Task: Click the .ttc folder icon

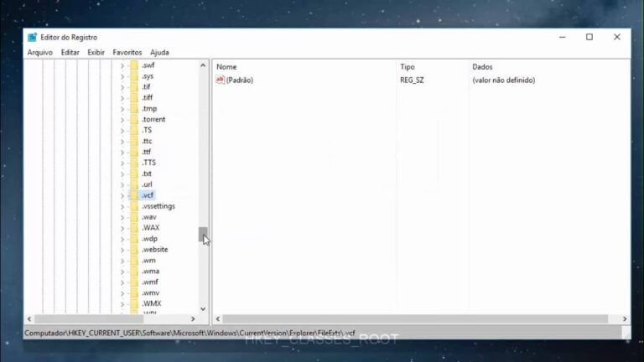Action: click(x=134, y=141)
